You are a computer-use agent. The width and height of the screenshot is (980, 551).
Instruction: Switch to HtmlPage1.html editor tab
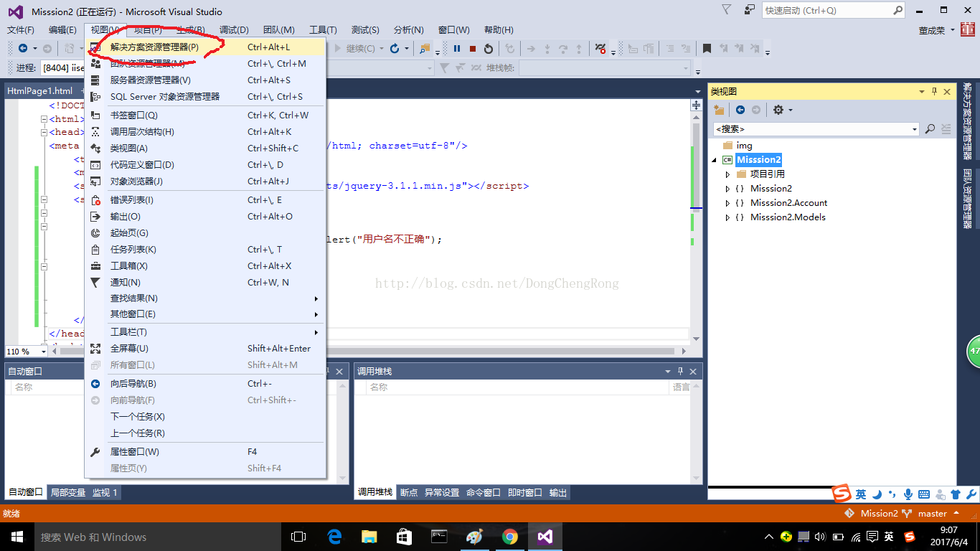pyautogui.click(x=39, y=91)
